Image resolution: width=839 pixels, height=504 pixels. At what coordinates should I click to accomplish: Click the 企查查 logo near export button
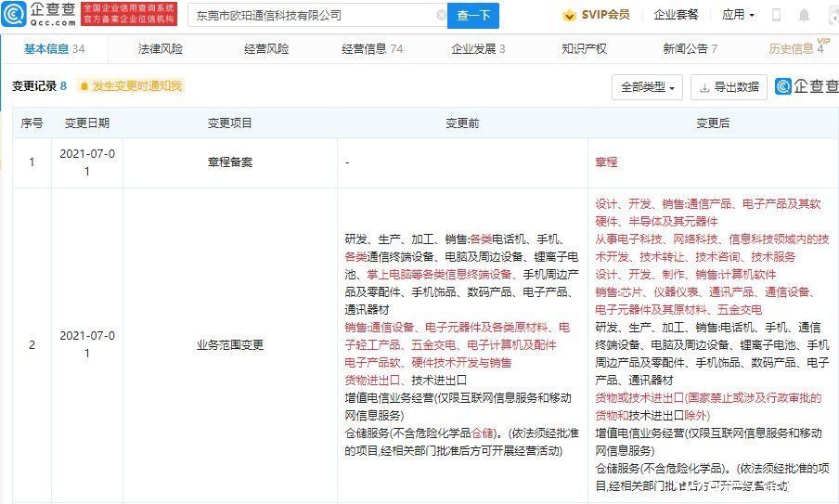tap(807, 86)
